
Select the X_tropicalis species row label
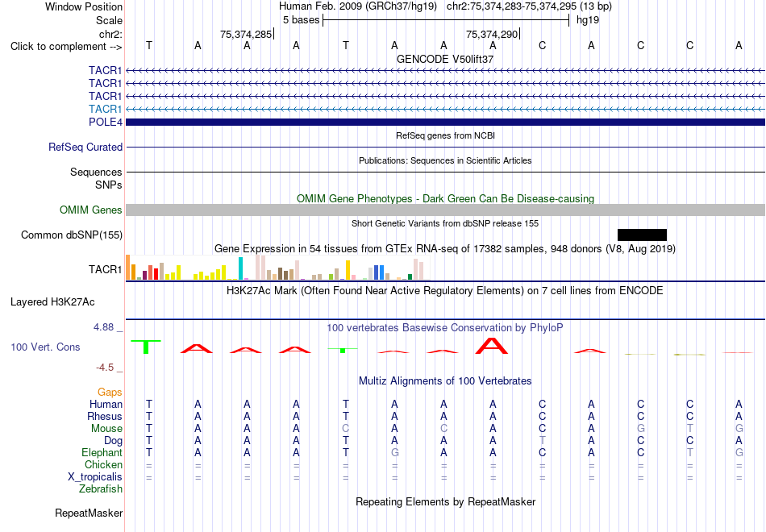(x=95, y=477)
